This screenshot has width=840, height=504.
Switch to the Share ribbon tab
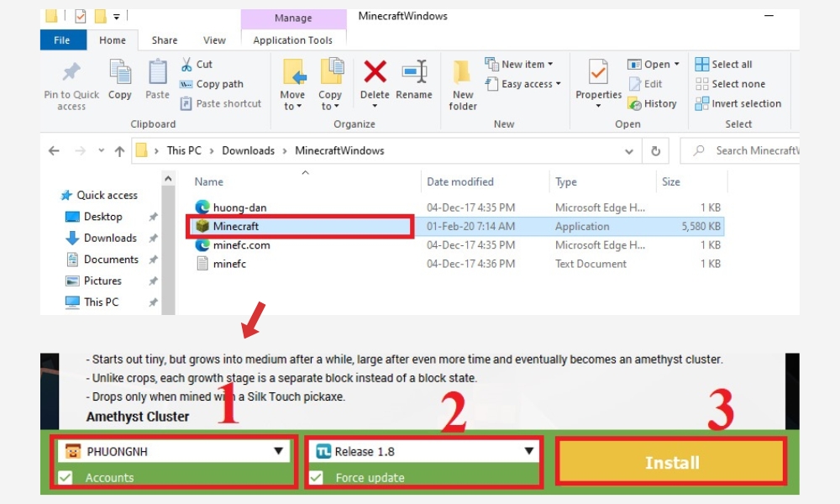point(165,40)
